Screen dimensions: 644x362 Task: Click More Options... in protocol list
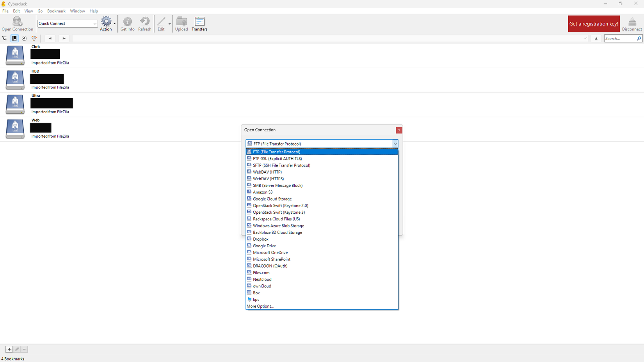tap(322, 306)
